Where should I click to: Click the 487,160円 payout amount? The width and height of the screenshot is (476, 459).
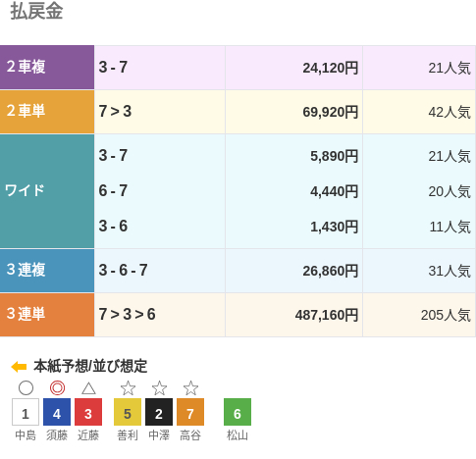[x=327, y=315]
